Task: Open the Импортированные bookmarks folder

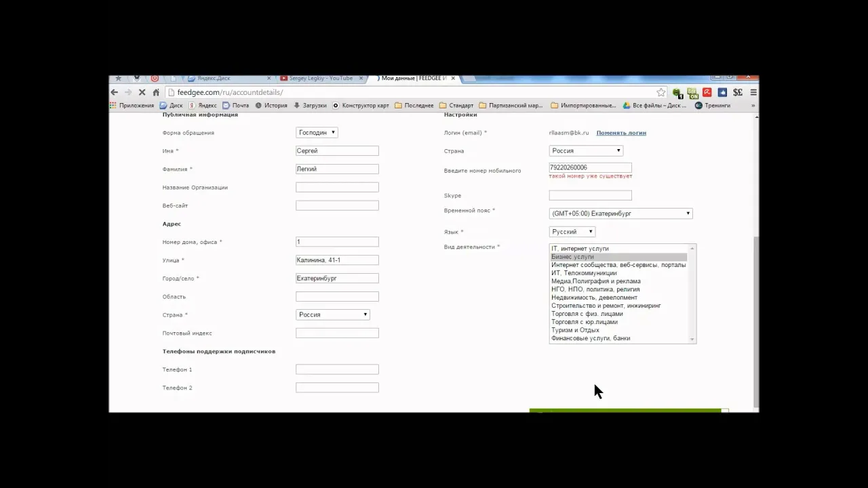Action: (584, 106)
